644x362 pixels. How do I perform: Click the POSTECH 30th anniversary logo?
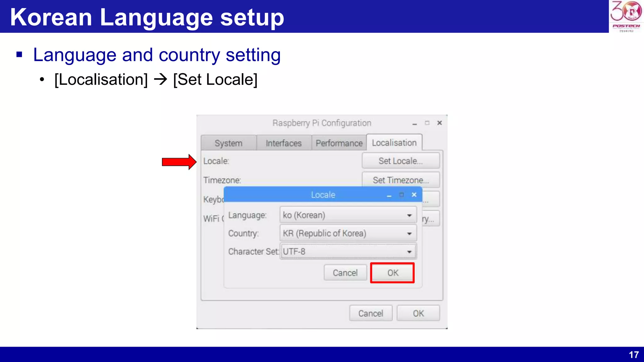[626, 16]
